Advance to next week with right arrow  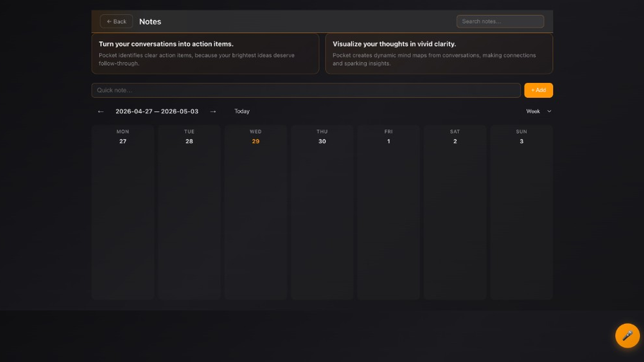coord(213,111)
